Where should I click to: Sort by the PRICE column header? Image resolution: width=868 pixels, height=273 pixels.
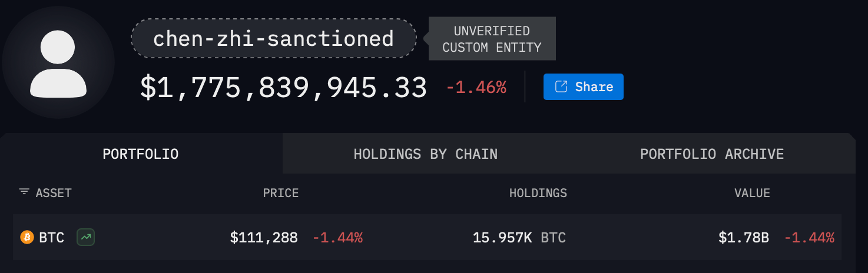[281, 193]
